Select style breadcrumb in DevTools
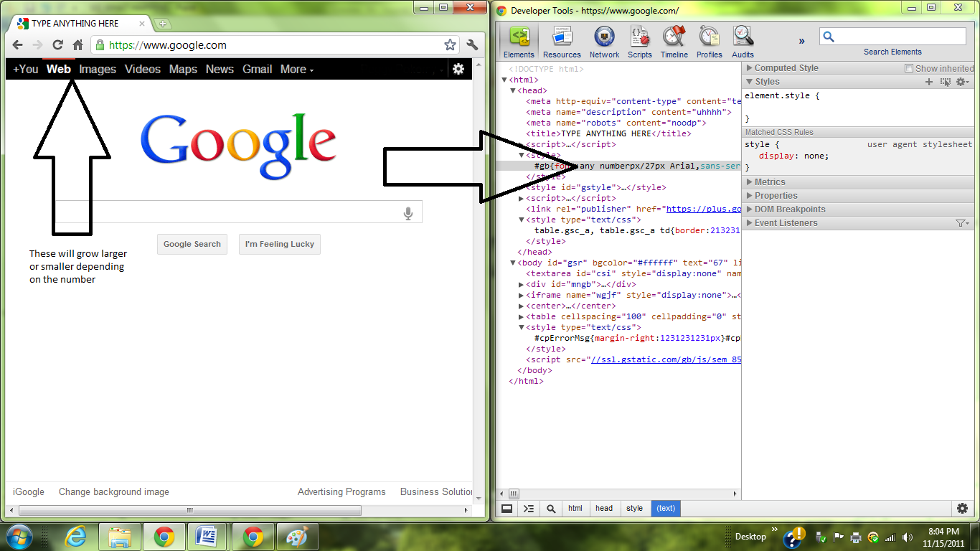Screen dimensions: 980x551 [x=634, y=509]
